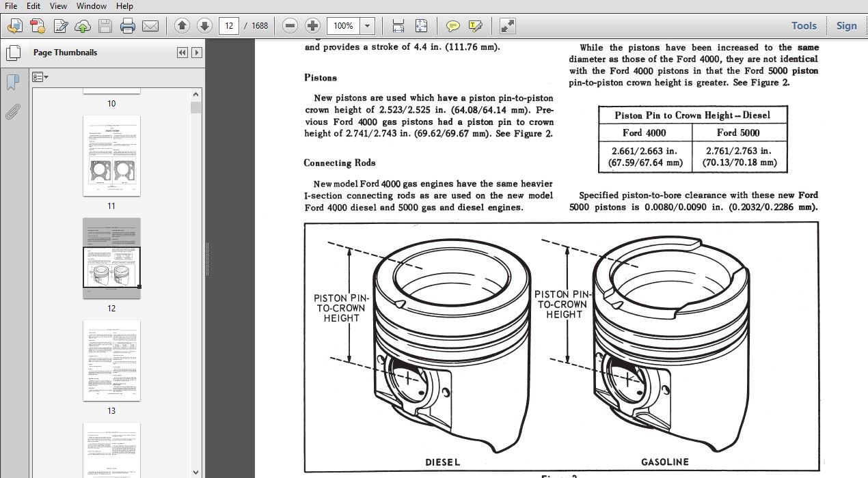Open the Help menu
Screen dimensions: 868x478
124,6
